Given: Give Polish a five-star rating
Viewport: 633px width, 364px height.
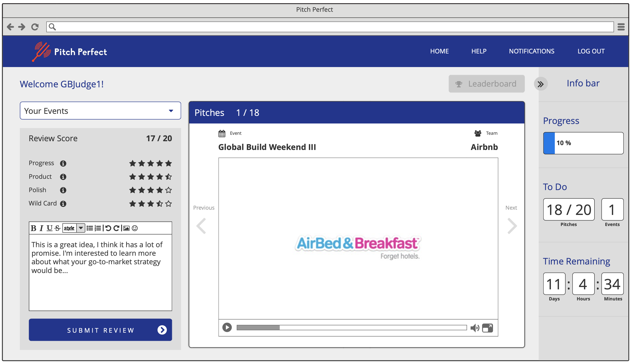Looking at the screenshot, I should (169, 190).
